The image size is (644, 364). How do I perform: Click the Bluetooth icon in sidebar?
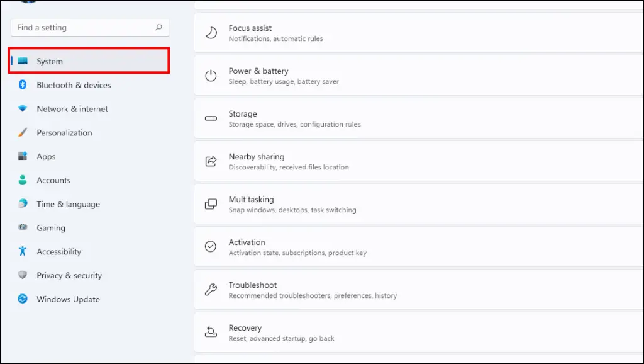coord(23,85)
